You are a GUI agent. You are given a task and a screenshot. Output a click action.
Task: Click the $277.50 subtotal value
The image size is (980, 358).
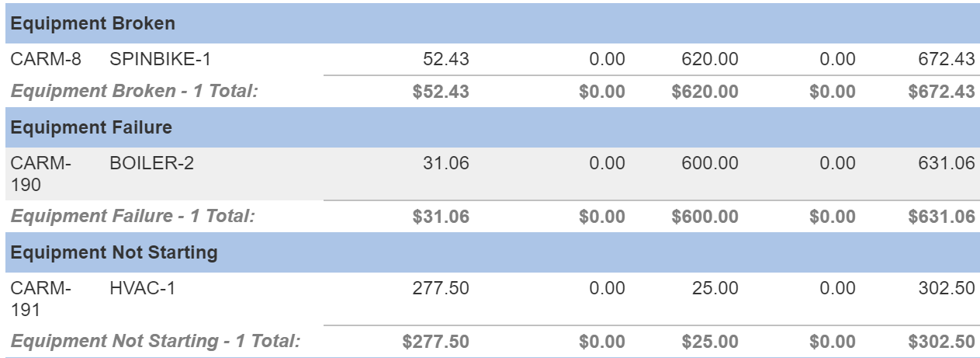click(435, 341)
